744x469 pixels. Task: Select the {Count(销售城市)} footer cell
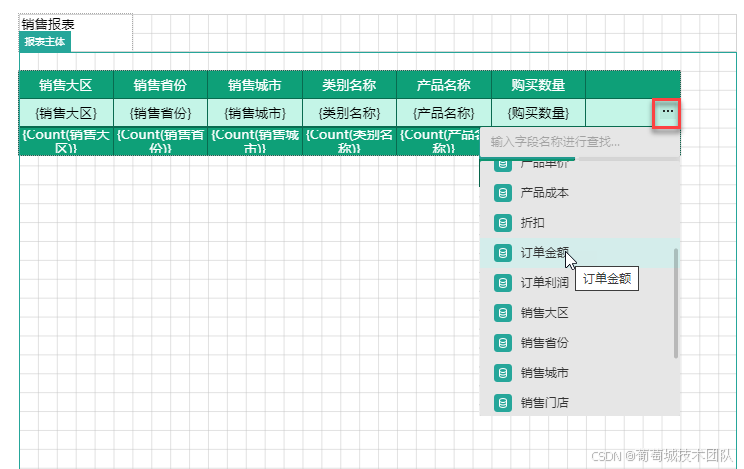point(255,141)
